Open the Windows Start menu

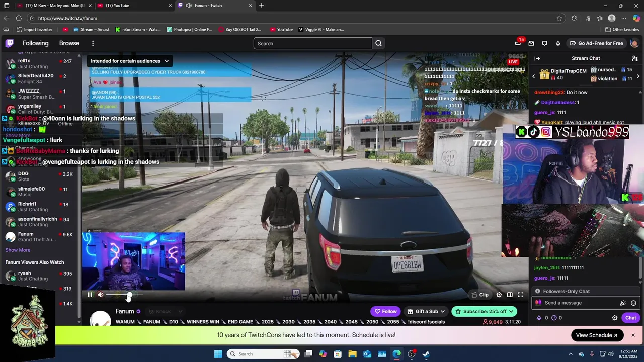[218, 354]
